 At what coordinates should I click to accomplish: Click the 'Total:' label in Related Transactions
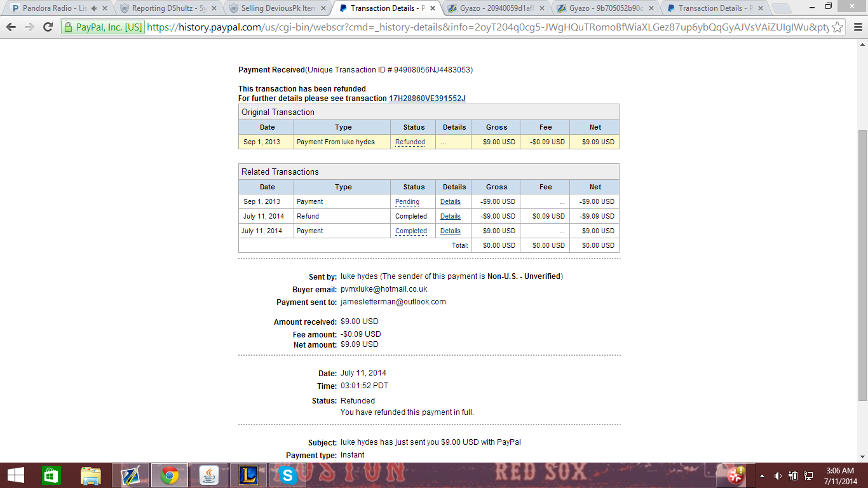[460, 245]
